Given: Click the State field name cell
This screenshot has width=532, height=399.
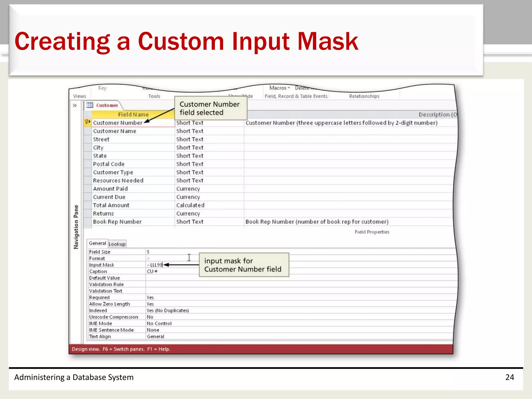Looking at the screenshot, I should pos(133,156).
